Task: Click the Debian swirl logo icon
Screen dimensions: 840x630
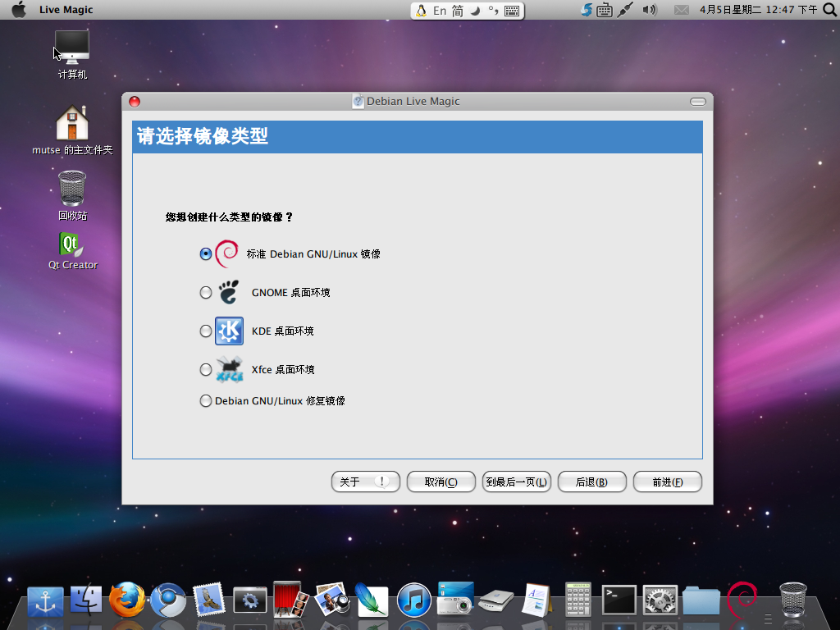Action: point(227,253)
